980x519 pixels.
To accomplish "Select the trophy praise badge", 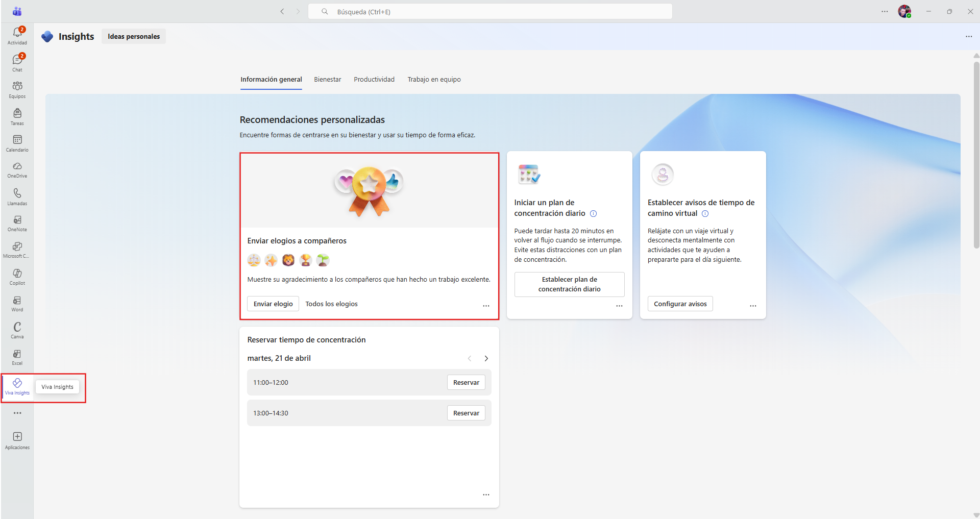I will point(306,260).
